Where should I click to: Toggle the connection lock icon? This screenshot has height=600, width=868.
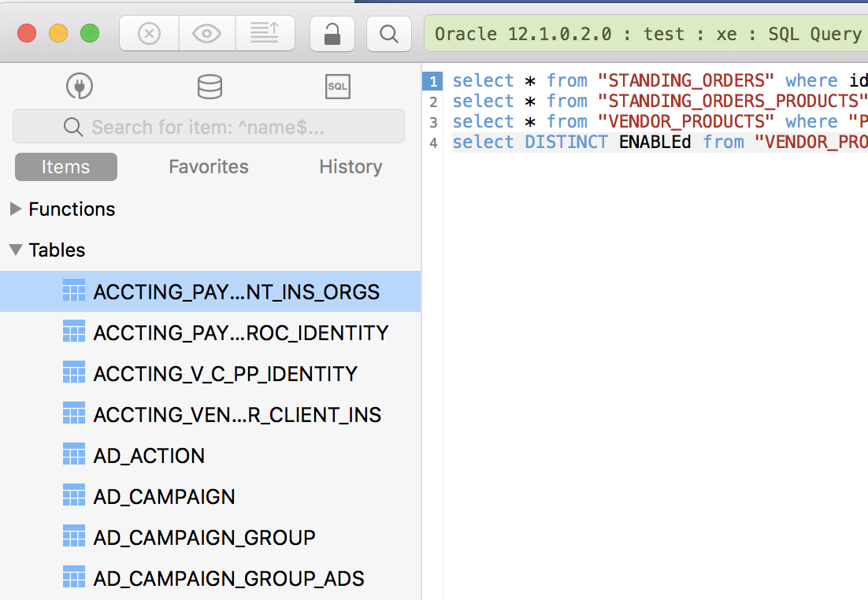[x=332, y=33]
